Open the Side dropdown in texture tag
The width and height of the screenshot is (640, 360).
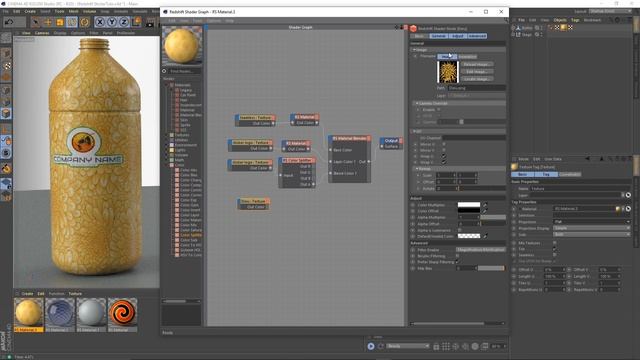coord(591,235)
